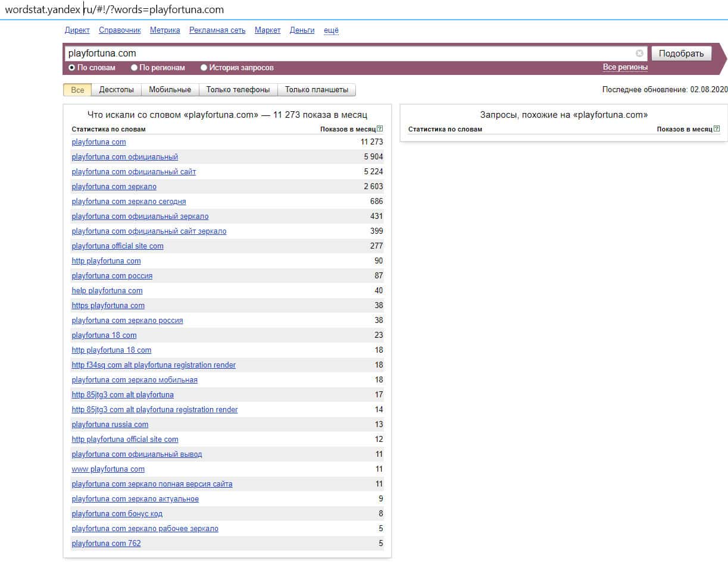Open the 'Директ' link in top navigation
728x568 pixels.
tap(77, 30)
